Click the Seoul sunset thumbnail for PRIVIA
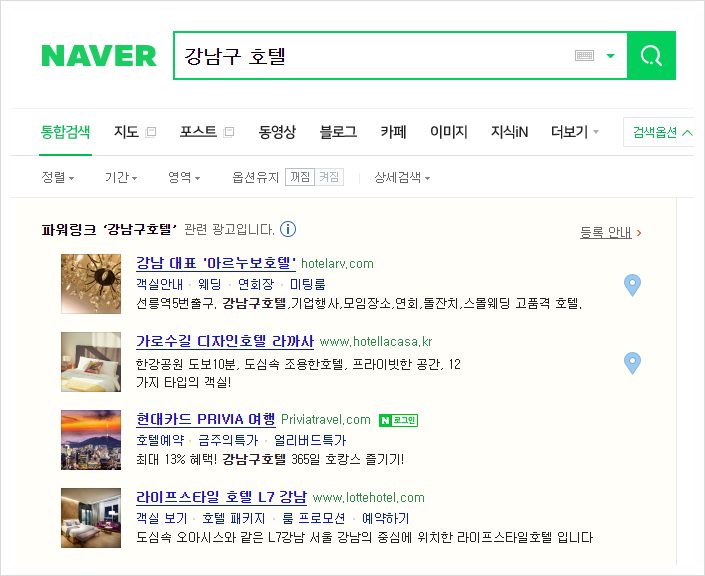 pyautogui.click(x=91, y=440)
